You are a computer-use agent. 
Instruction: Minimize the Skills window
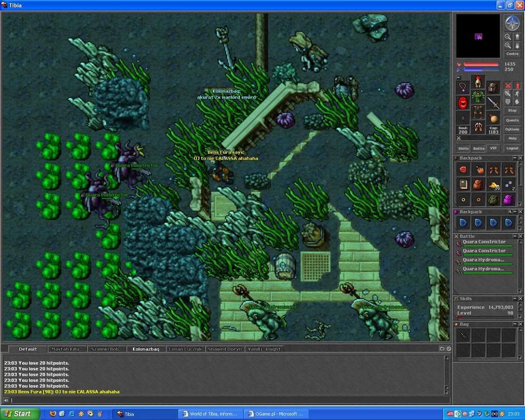[x=515, y=298]
